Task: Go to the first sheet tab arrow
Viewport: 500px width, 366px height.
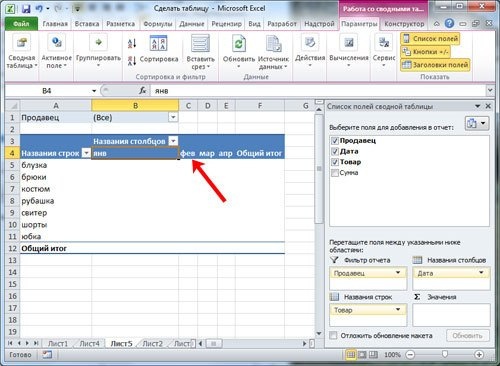Action: pos(10,343)
